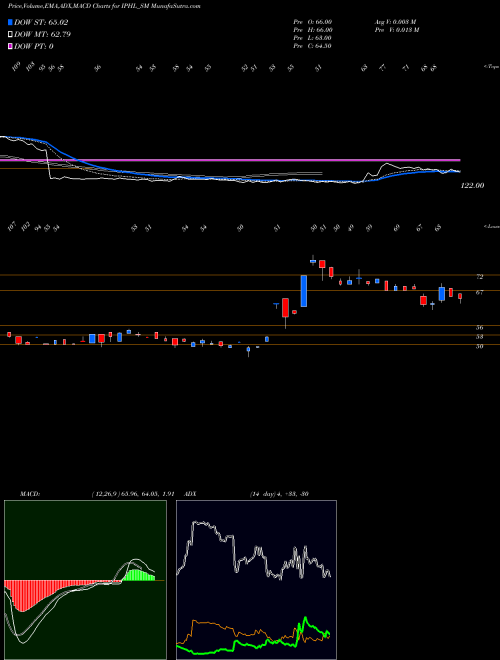Click the 56 price level label
This screenshot has width=500, height=660.
coord(479,327)
